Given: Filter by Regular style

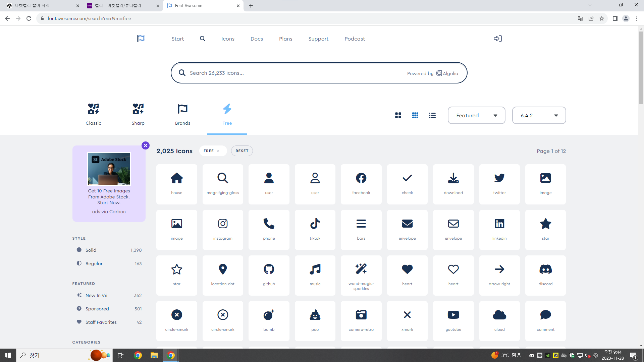Looking at the screenshot, I should tap(94, 263).
